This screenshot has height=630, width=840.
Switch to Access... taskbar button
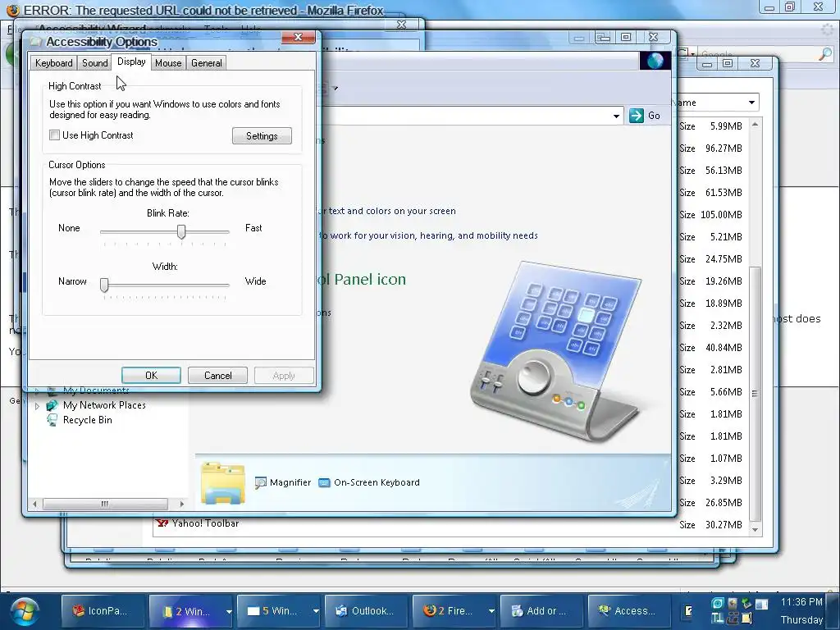[x=630, y=610]
